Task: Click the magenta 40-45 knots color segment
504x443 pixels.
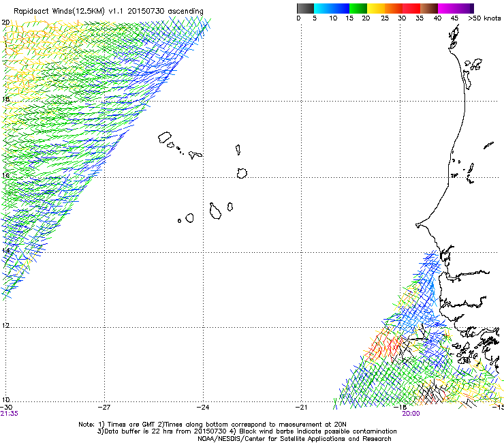Action: 447,8
